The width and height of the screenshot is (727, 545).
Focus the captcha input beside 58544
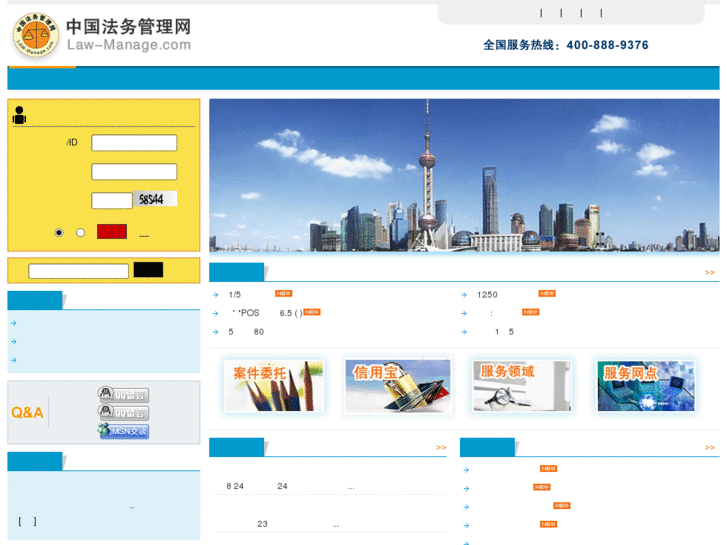[x=112, y=200]
